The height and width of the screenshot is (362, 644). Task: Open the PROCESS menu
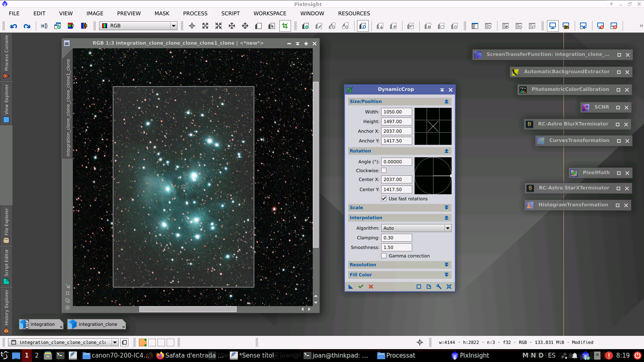195,13
